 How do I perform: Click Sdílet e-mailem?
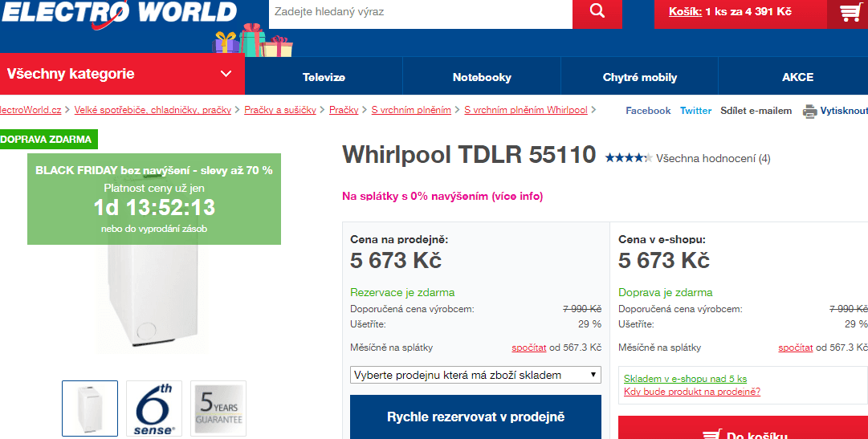tap(756, 111)
